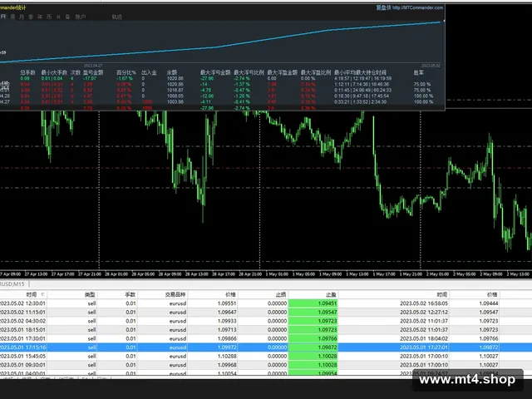The height and width of the screenshot is (399, 532).
Task: Select trade row opened 2023.05.01 09:30:01
Action: (266, 365)
